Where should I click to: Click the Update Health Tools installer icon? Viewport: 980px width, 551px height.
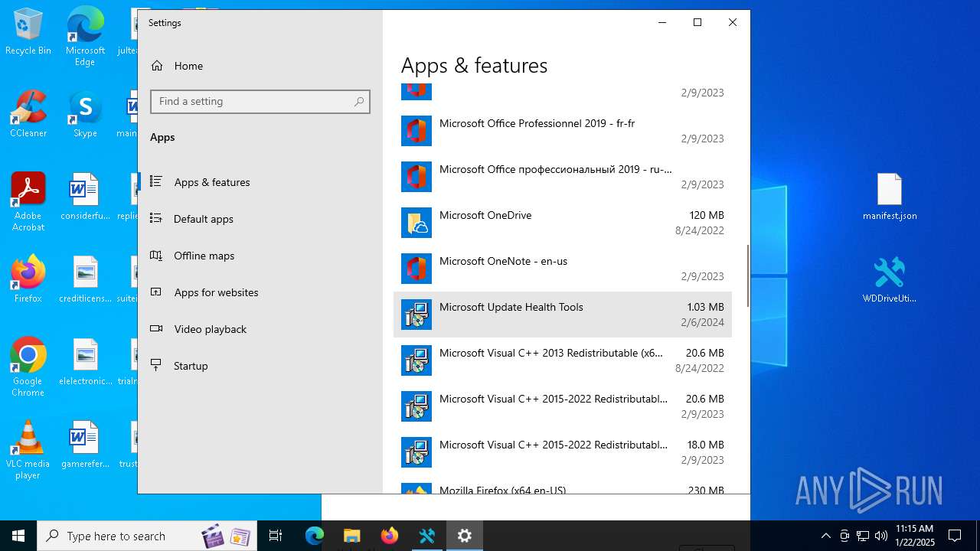416,315
